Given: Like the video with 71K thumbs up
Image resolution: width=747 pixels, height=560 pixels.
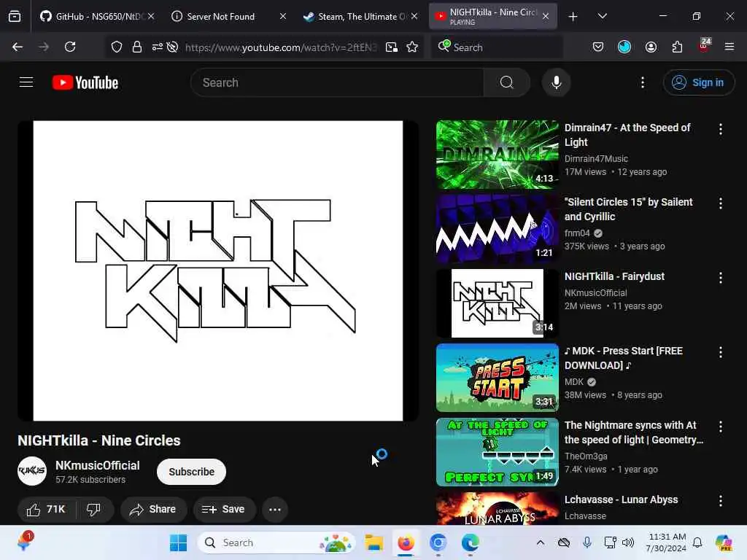Looking at the screenshot, I should pyautogui.click(x=46, y=510).
